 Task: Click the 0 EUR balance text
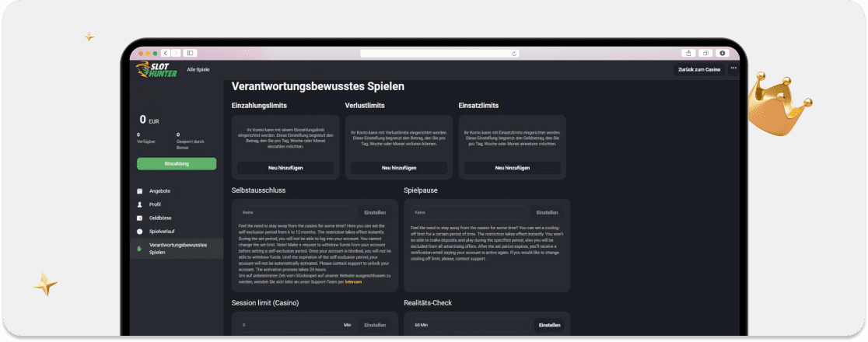[x=149, y=120]
